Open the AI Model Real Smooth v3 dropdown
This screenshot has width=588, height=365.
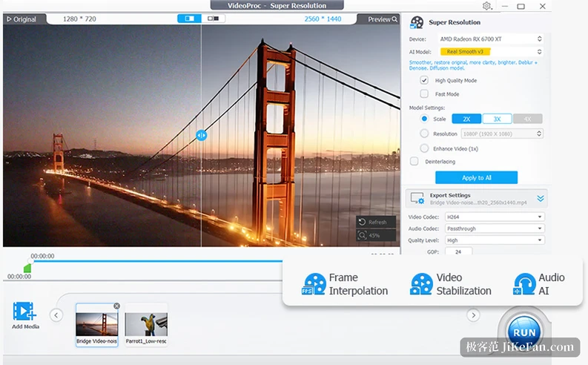491,52
